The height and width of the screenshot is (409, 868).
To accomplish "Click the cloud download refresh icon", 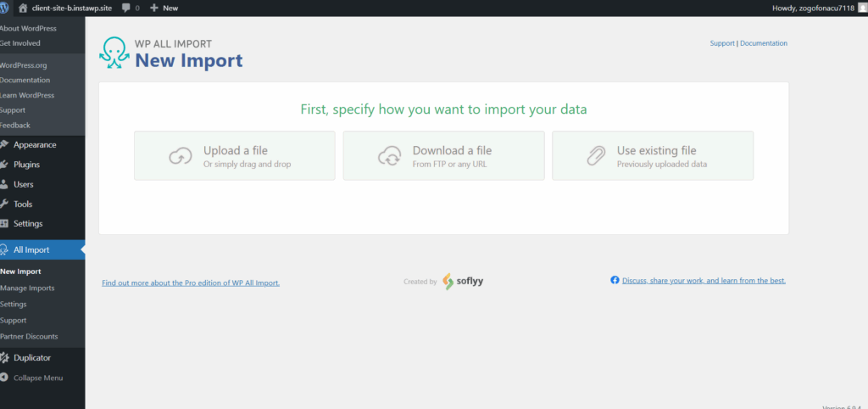I will pyautogui.click(x=389, y=156).
